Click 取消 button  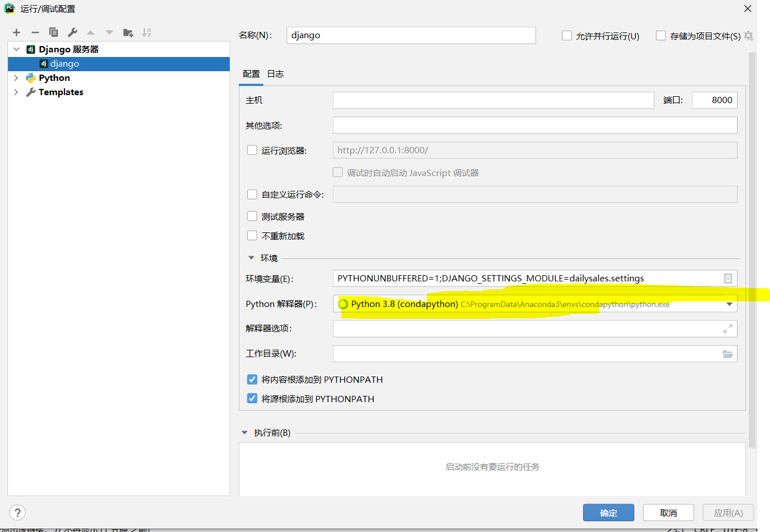[669, 513]
